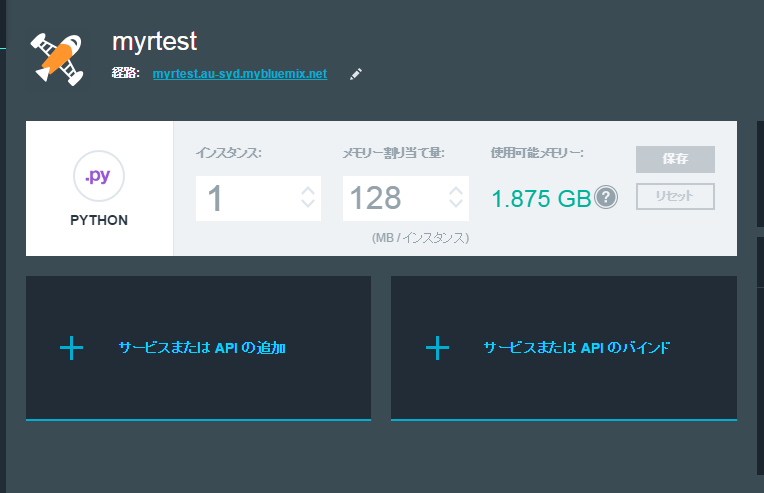Increase memory quota with up arrow
764x493 pixels.
tap(456, 190)
